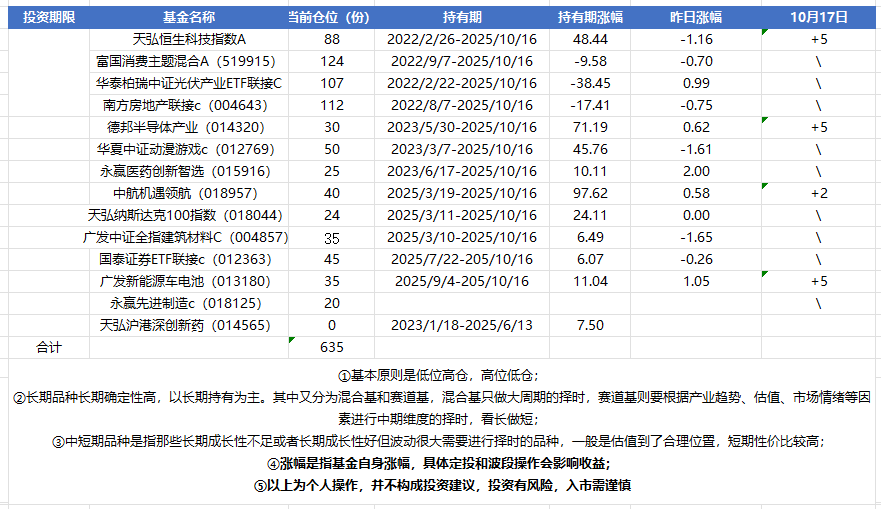Click holding return value 71.19

(x=590, y=127)
